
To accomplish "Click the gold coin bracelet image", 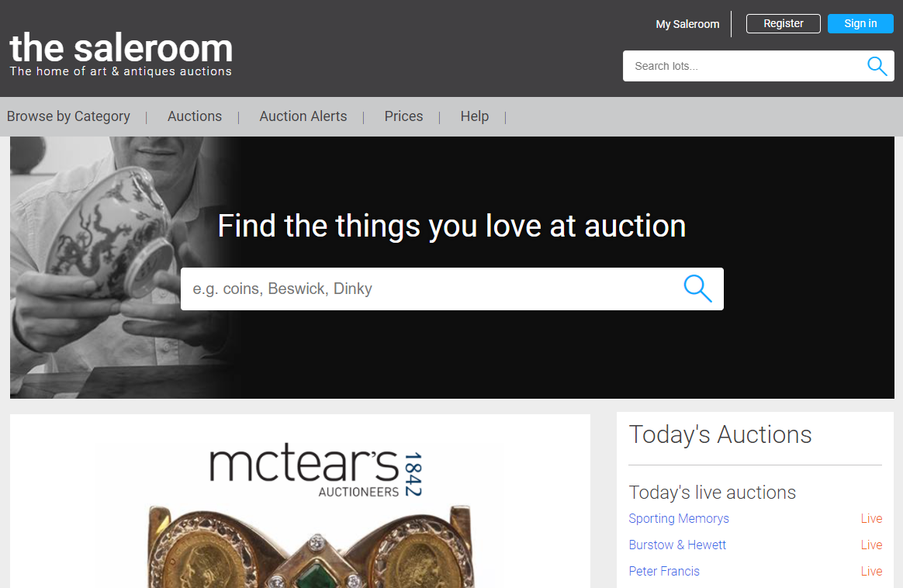I will pyautogui.click(x=311, y=547).
